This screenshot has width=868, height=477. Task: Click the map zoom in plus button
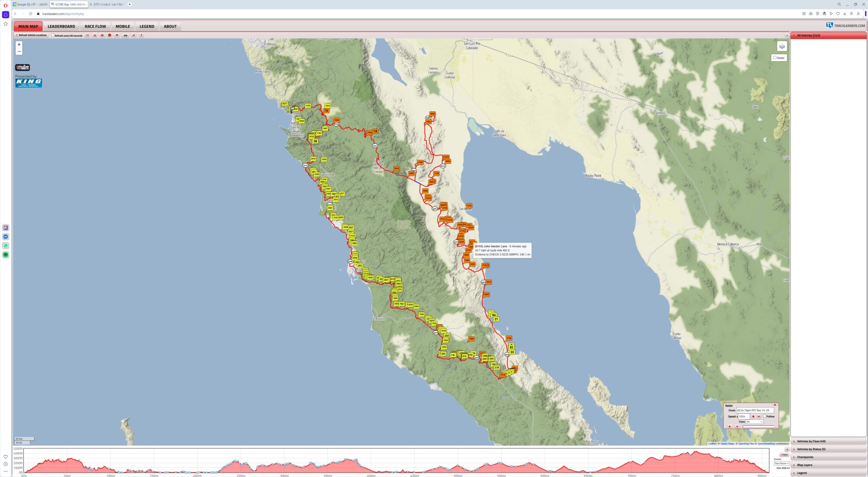point(19,45)
